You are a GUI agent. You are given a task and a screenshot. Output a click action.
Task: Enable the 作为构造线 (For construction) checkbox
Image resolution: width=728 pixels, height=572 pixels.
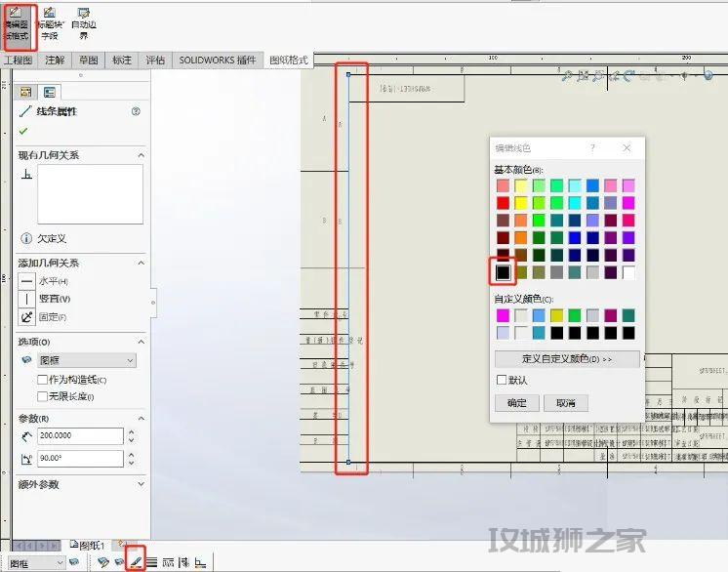pos(43,380)
